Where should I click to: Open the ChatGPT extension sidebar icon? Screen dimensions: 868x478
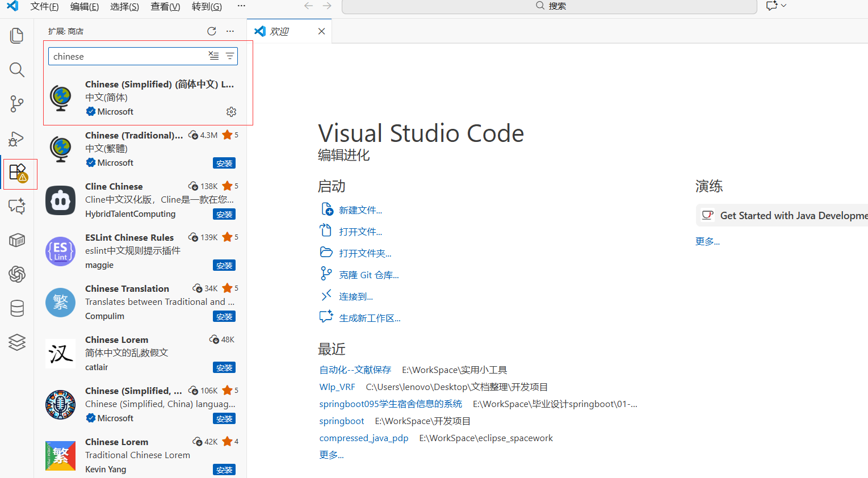click(x=16, y=274)
